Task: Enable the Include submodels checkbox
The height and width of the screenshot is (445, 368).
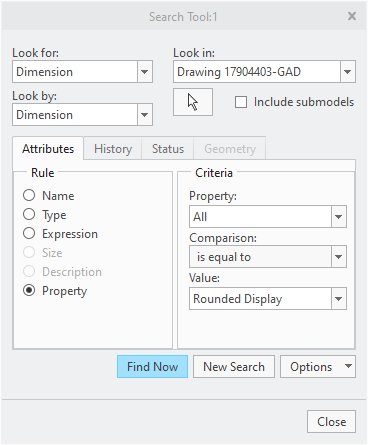Action: pyautogui.click(x=241, y=102)
